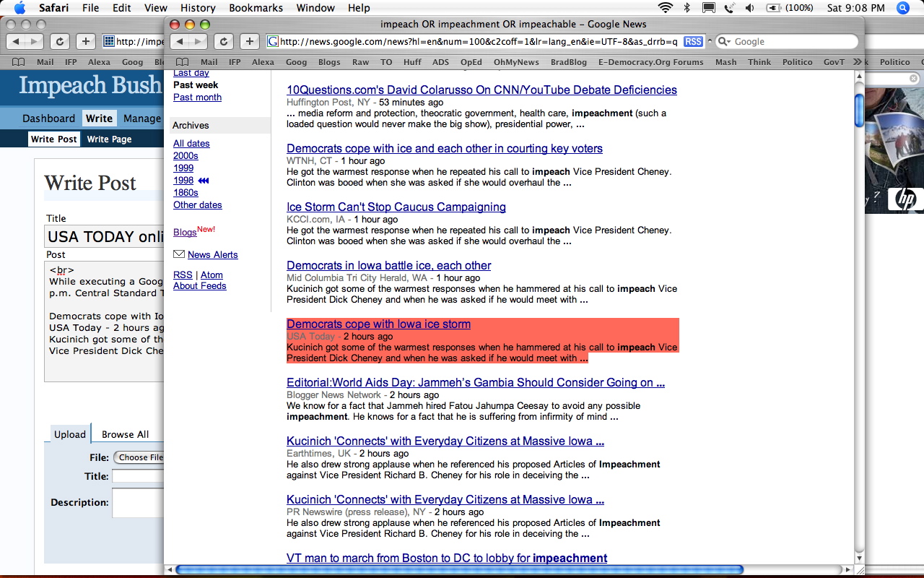Open the Dashboard section
The height and width of the screenshot is (578, 924).
click(48, 118)
